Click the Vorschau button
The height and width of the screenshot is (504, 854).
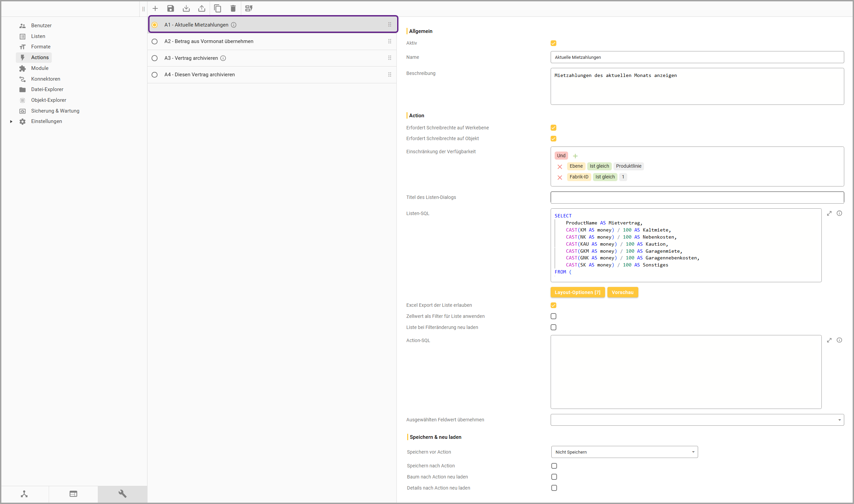coord(623,292)
